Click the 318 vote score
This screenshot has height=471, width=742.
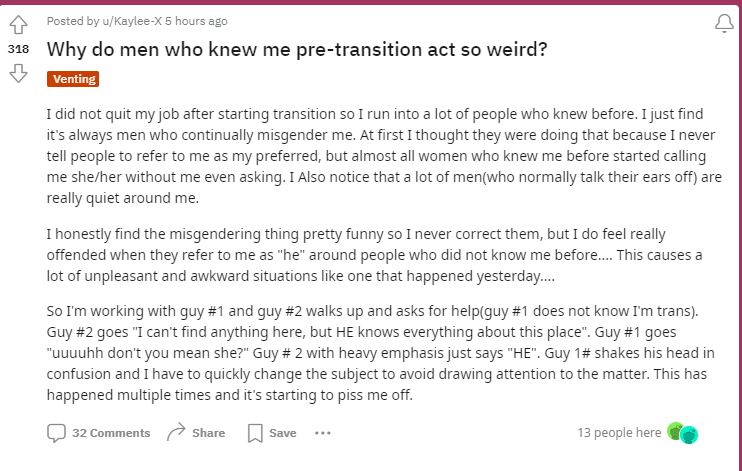[x=18, y=49]
